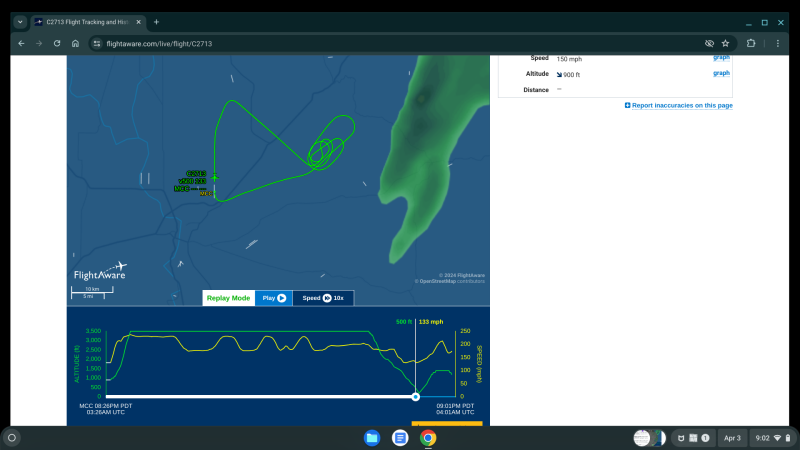Screen dimensions: 800x450
Task: Click the descending altitude arrow icon
Action: 559,74
